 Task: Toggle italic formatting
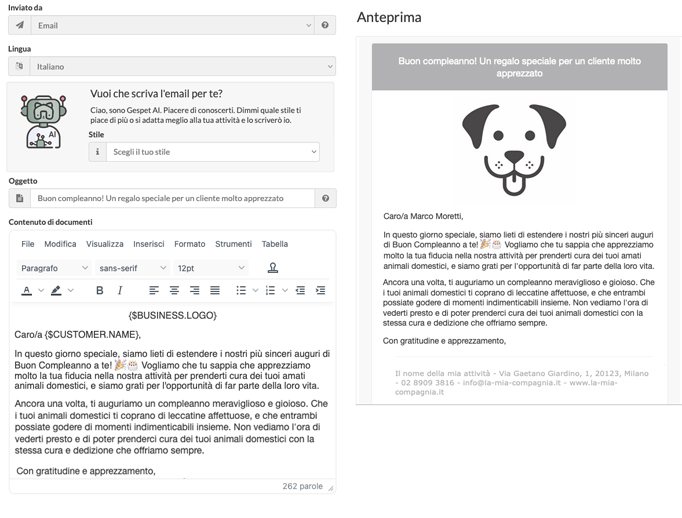[120, 291]
